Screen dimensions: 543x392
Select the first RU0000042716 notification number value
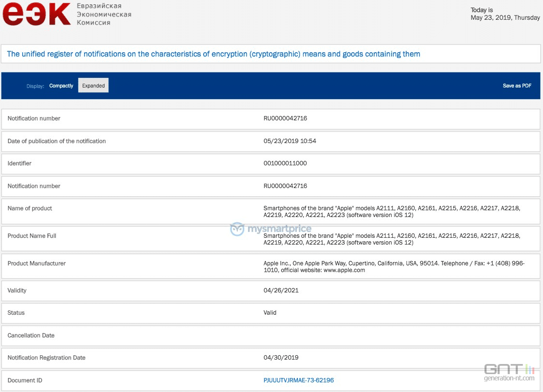pyautogui.click(x=285, y=118)
